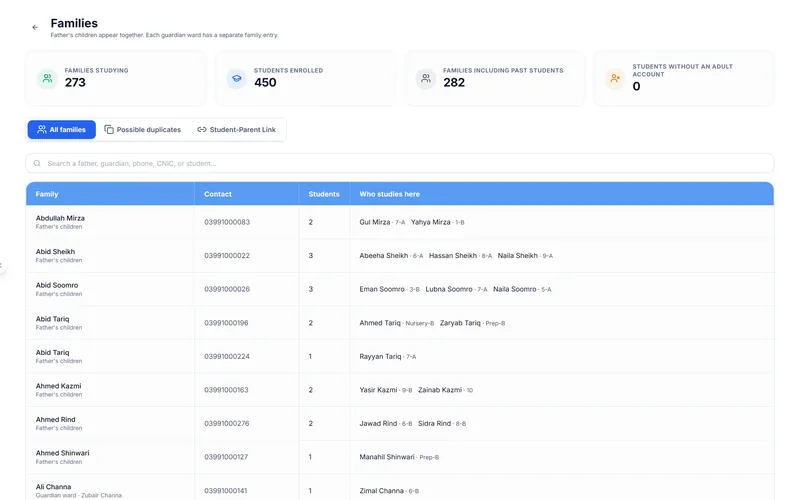Select student Eman Soomro
This screenshot has height=500, width=800.
point(382,289)
